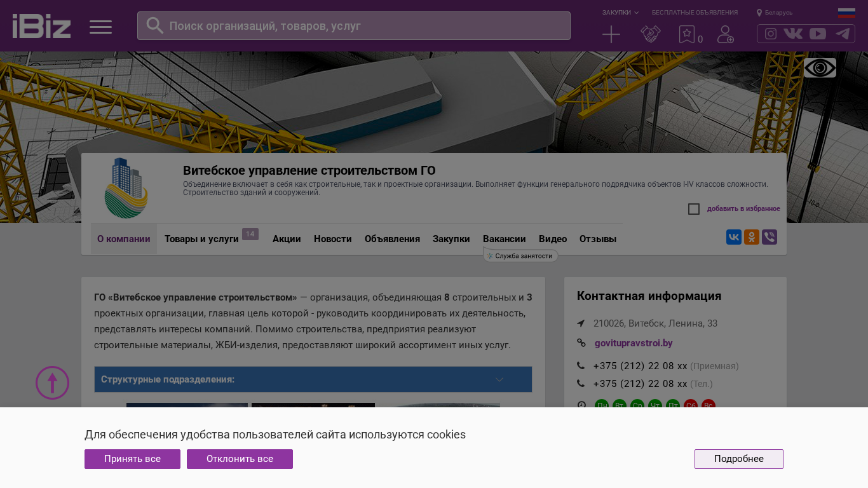Click the location pin near Беларусь
The image size is (868, 488).
[x=759, y=13]
